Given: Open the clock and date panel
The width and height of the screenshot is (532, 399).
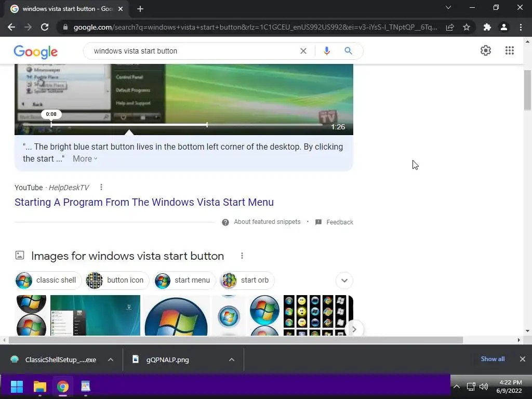Looking at the screenshot, I should click(509, 387).
